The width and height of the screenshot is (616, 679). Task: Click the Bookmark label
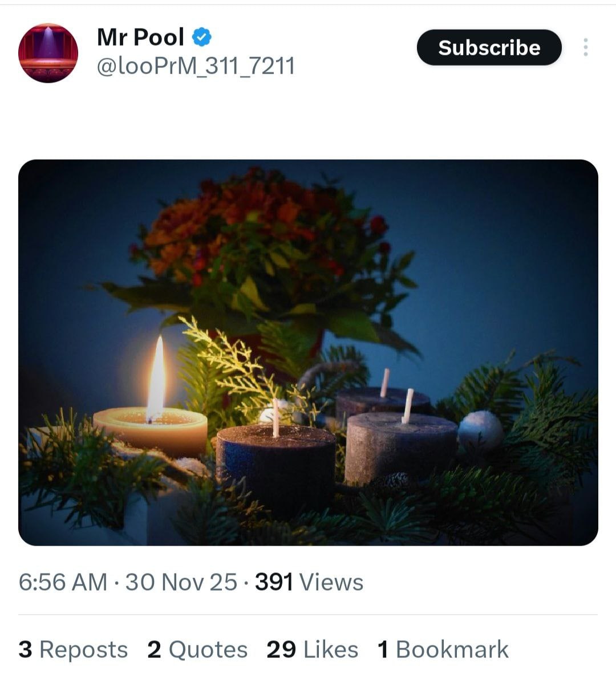click(452, 649)
